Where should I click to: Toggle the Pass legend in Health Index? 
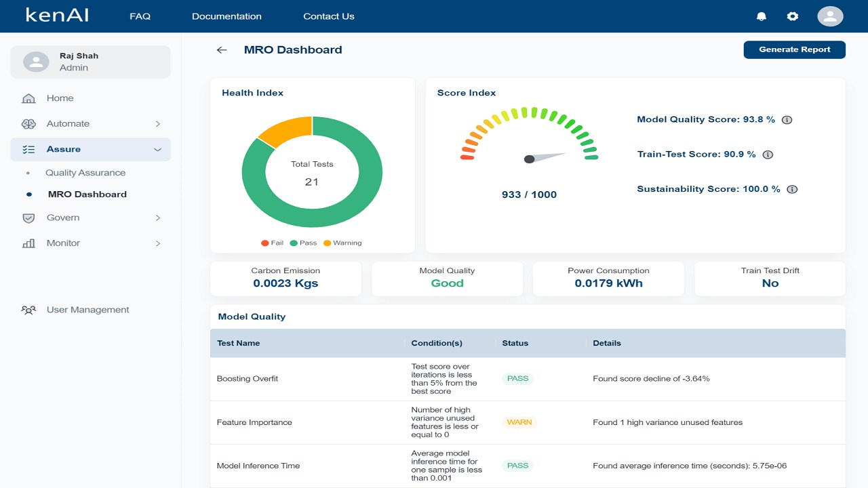click(303, 243)
